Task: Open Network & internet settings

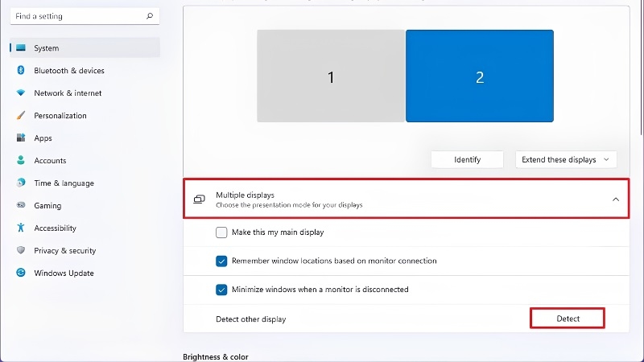Action: [x=68, y=93]
